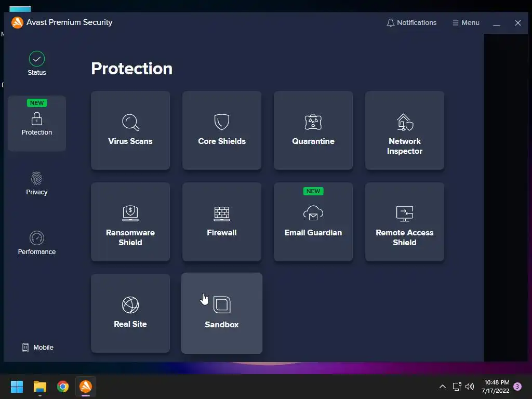Open the notification count badge
Viewport: 532px width, 399px height.
517,387
